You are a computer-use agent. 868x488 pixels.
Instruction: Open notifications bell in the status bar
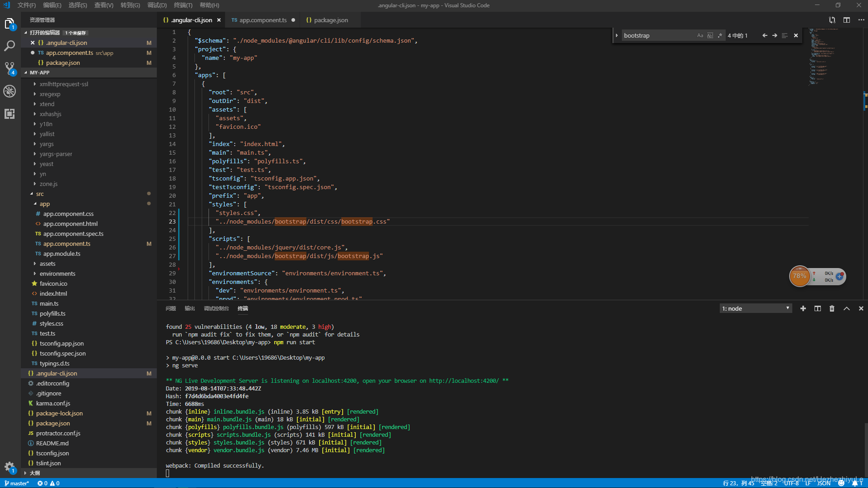[x=857, y=483]
